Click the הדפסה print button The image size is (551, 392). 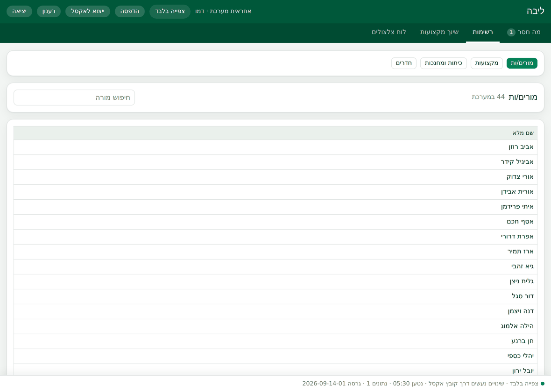[130, 11]
